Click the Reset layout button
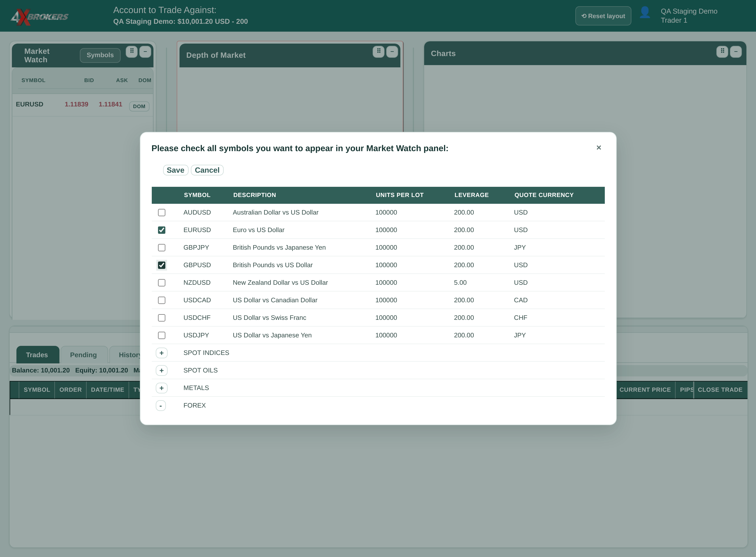The height and width of the screenshot is (557, 756). 603,16
